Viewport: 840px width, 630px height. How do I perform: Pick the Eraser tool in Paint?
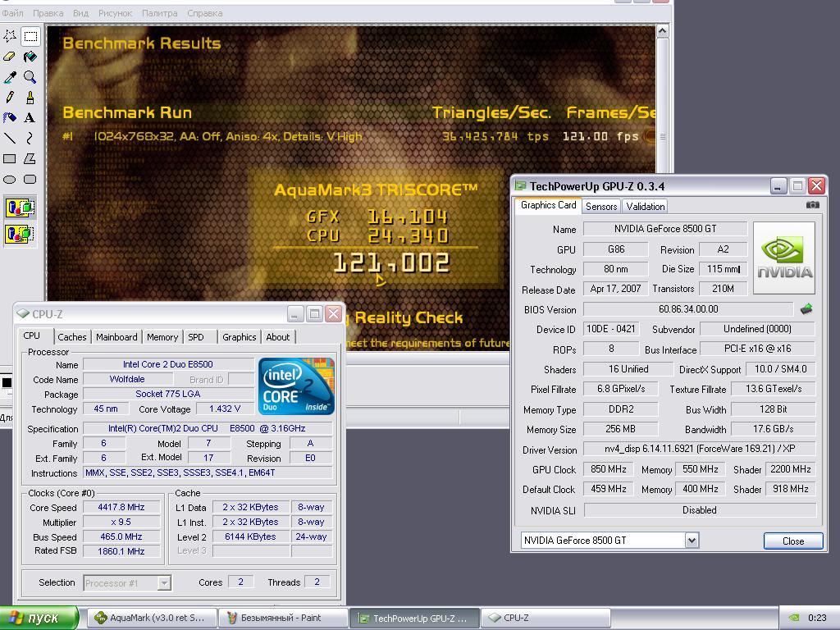pyautogui.click(x=10, y=57)
